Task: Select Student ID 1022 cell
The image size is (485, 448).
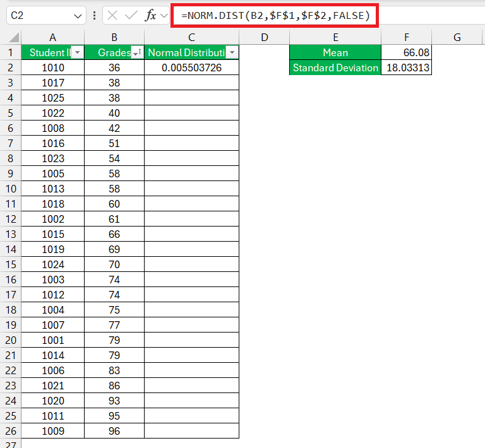Action: [52, 113]
